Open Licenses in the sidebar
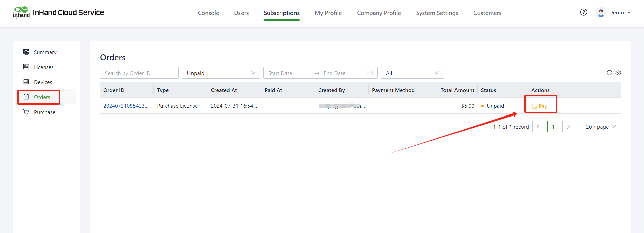The image size is (644, 233). click(44, 67)
